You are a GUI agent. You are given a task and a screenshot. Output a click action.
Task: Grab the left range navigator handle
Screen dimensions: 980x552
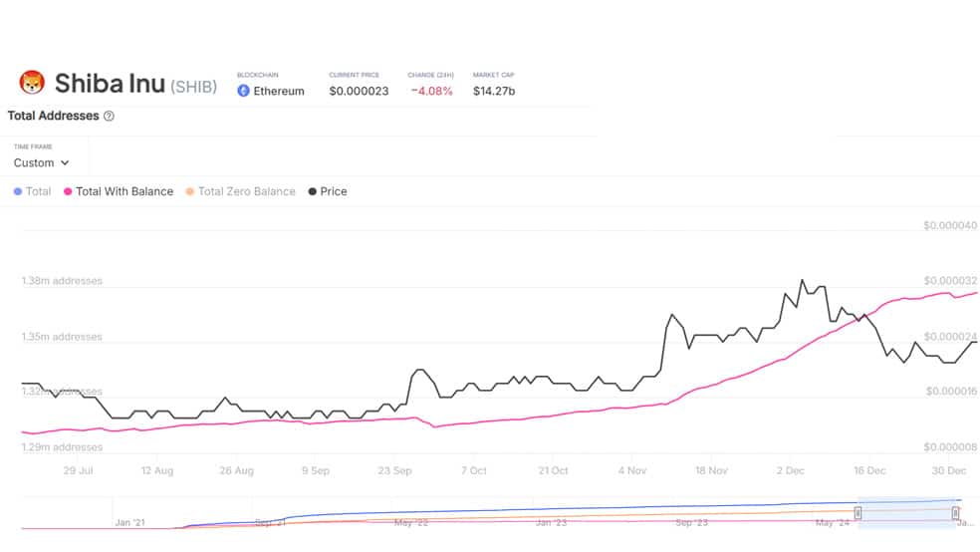[858, 513]
